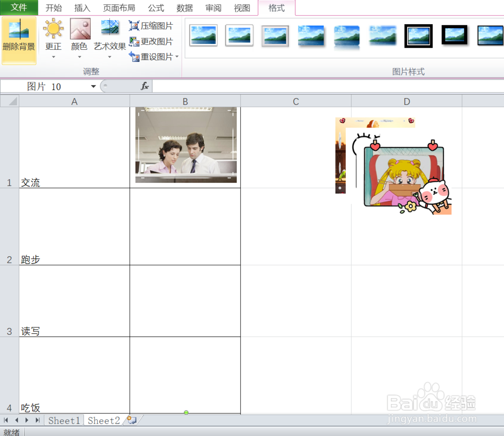This screenshot has height=436, width=504.
Task: Click the 压缩图片 compress pictures button
Action: click(151, 26)
